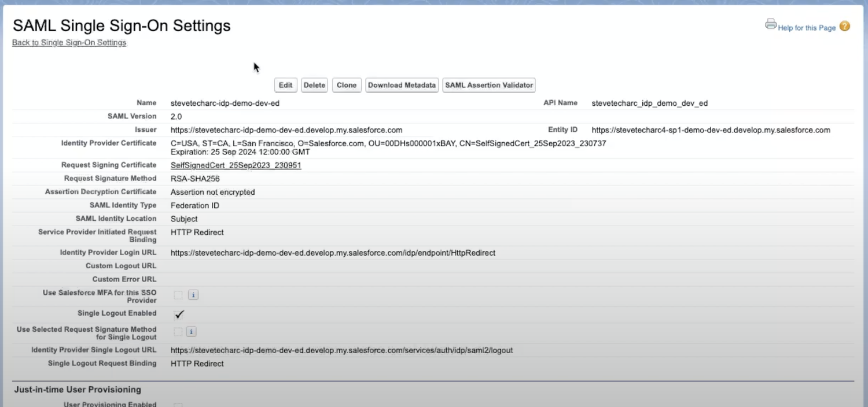868x407 pixels.
Task: Check the User Provisioning Enabled checkbox
Action: pyautogui.click(x=178, y=405)
